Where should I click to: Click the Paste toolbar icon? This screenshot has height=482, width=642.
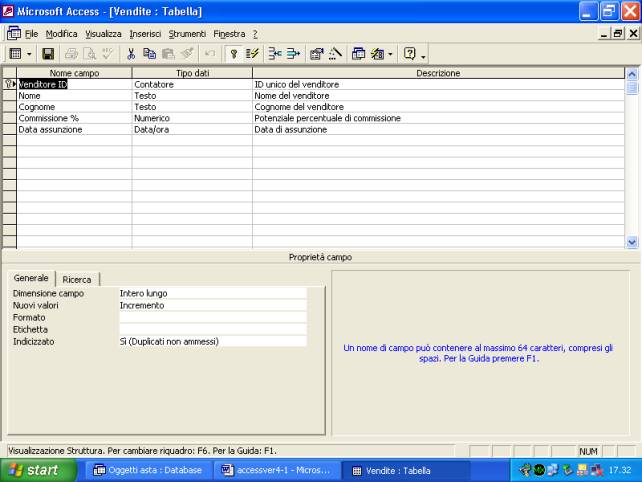[x=168, y=54]
